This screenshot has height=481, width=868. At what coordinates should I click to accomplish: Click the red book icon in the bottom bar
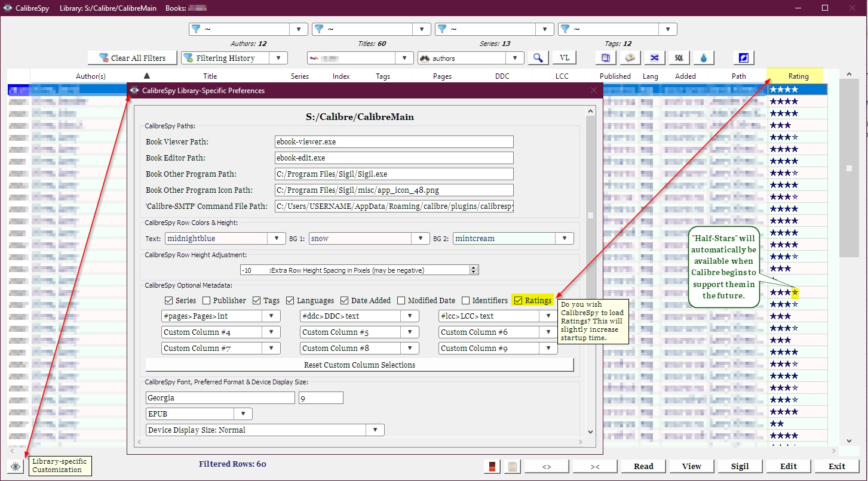[x=493, y=466]
